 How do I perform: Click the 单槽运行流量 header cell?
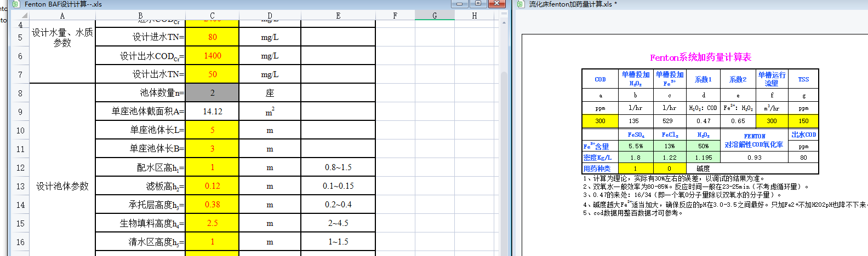click(x=772, y=79)
